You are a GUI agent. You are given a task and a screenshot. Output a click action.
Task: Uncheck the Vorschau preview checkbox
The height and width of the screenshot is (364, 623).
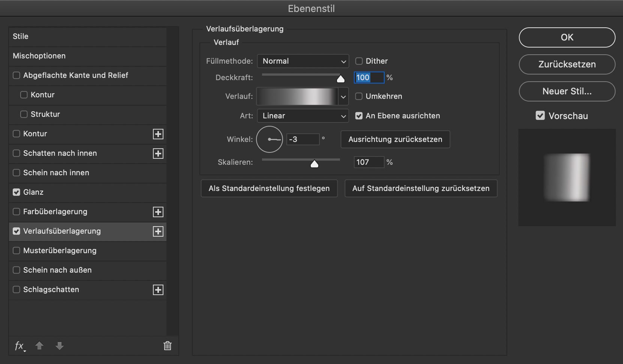[540, 116]
